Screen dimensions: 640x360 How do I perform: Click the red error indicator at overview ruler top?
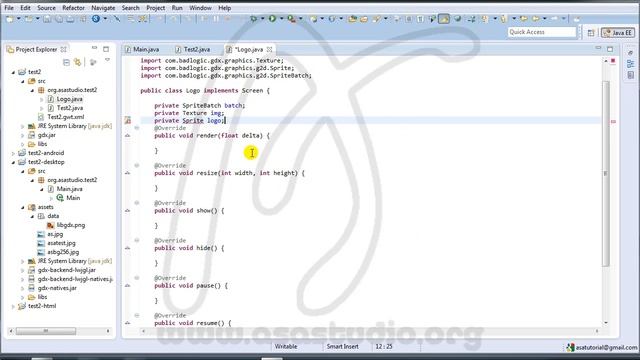(x=613, y=61)
